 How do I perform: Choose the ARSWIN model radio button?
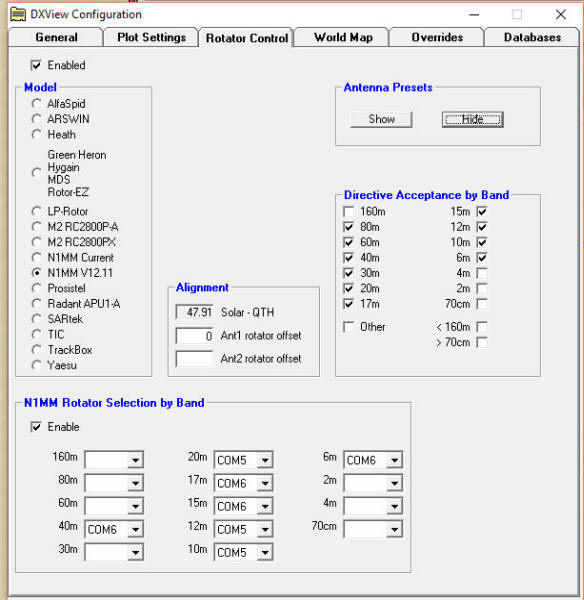click(36, 119)
